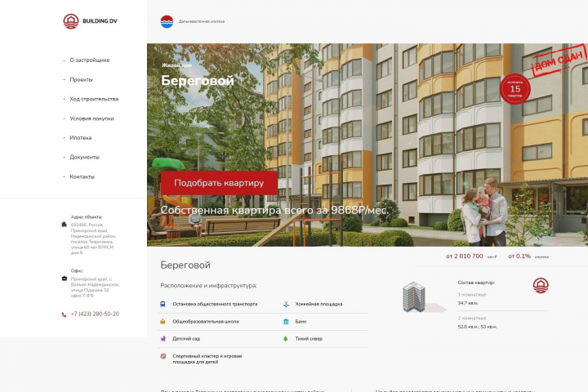Screen dimensions: 588x392
Task: Open the Проекты menu item
Action: pyautogui.click(x=81, y=79)
